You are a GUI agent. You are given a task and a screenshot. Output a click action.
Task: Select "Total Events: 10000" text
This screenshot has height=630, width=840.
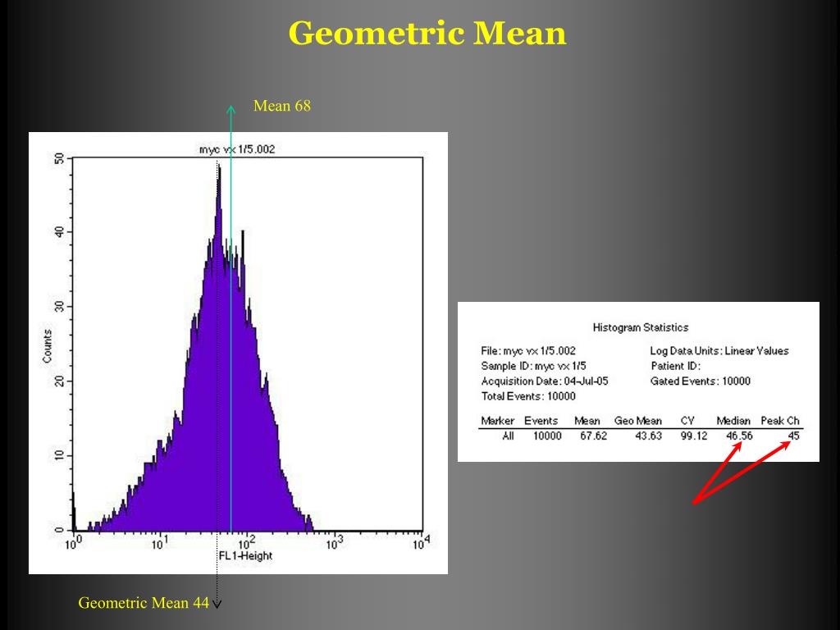pyautogui.click(x=528, y=396)
